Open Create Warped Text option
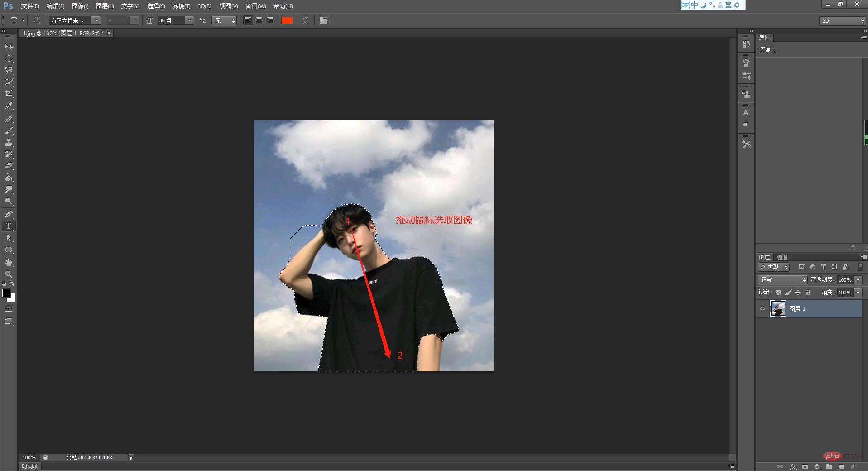868x471 pixels. coord(305,20)
